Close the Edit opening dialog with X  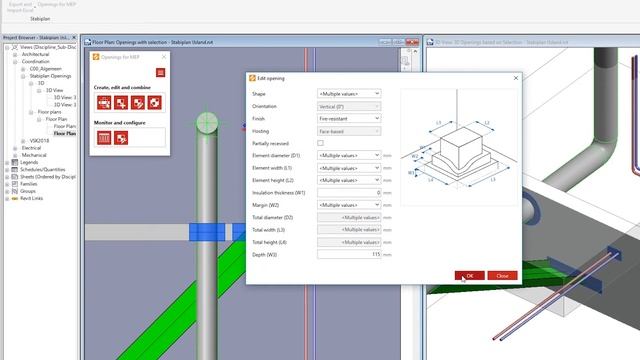[516, 78]
